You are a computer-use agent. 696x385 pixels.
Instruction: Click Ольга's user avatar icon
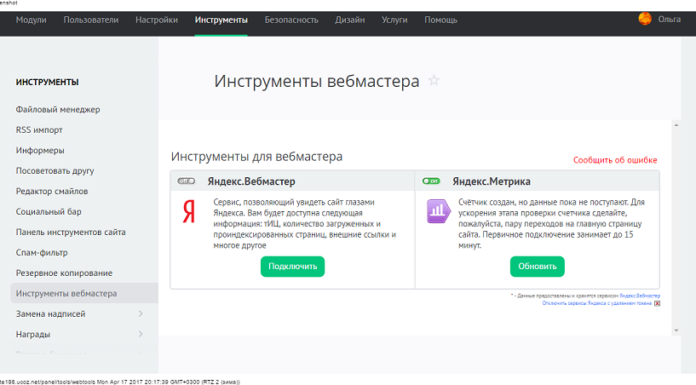click(645, 19)
